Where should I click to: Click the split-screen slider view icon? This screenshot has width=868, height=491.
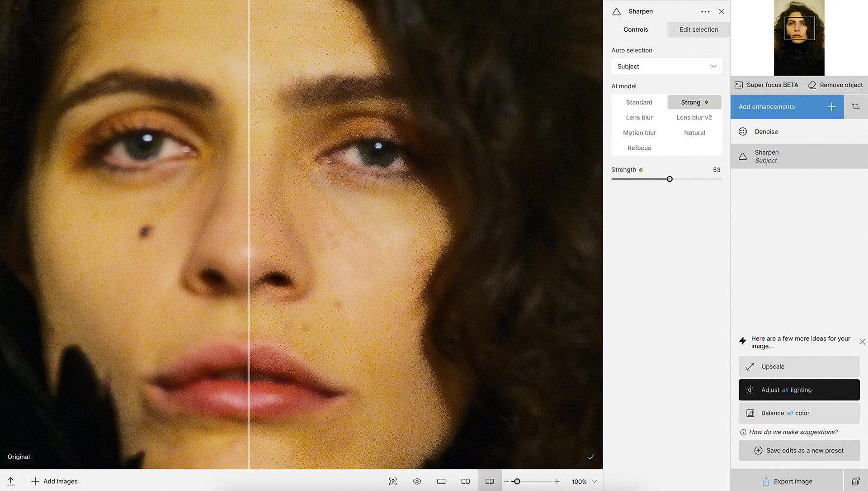click(x=490, y=481)
